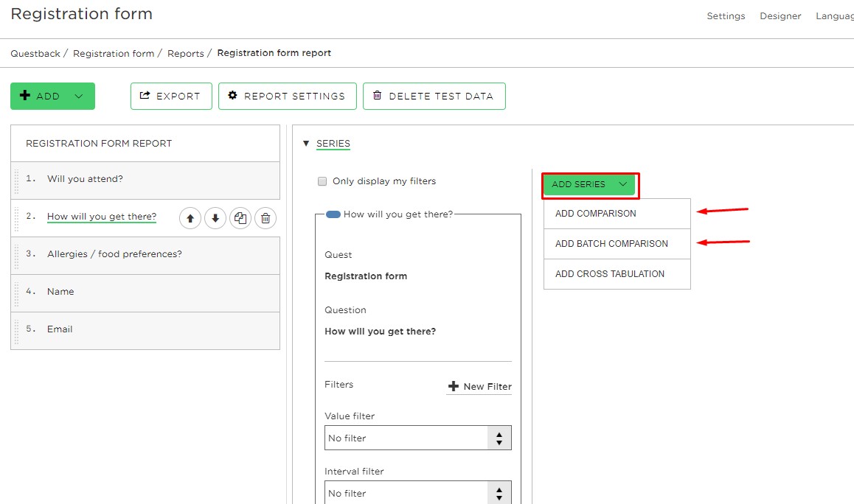This screenshot has height=504, width=854.
Task: Open the Interval filter dropdown
Action: pos(417,492)
